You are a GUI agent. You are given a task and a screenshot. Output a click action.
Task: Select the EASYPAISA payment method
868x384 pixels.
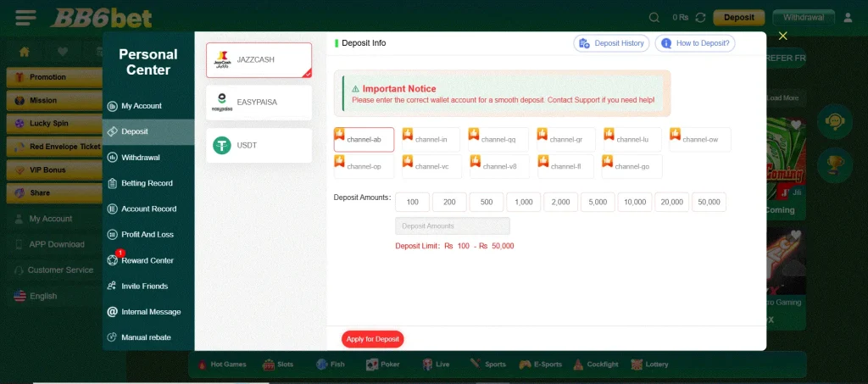click(x=259, y=103)
